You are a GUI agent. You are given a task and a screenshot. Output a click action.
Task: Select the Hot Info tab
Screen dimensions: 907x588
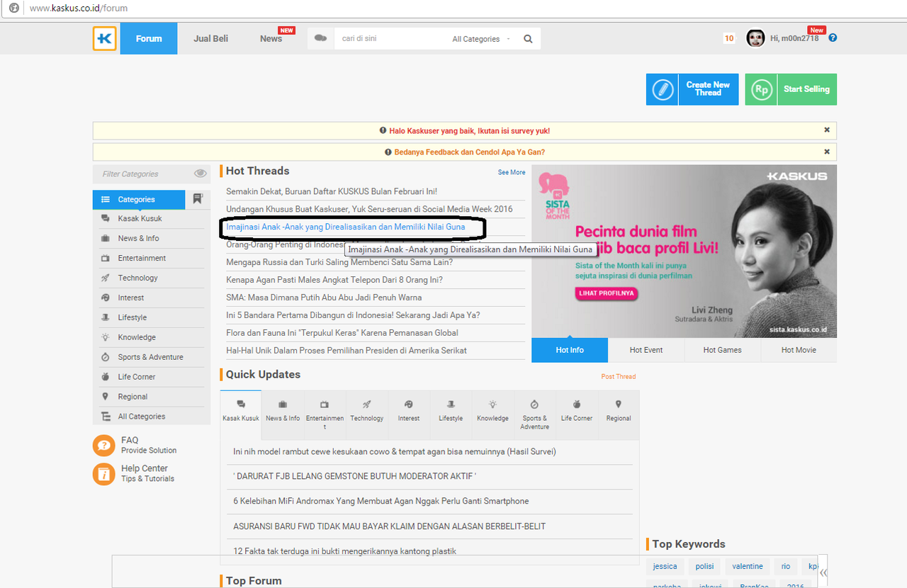point(570,350)
